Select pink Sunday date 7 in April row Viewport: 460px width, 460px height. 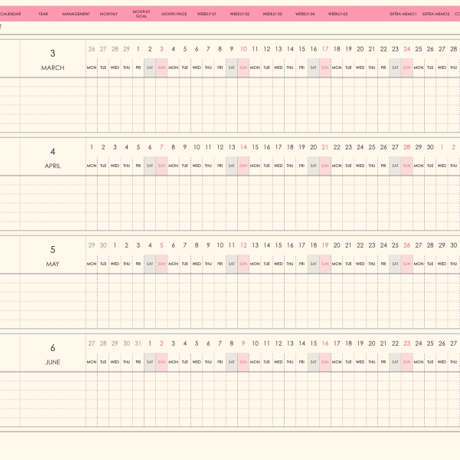tap(162, 147)
